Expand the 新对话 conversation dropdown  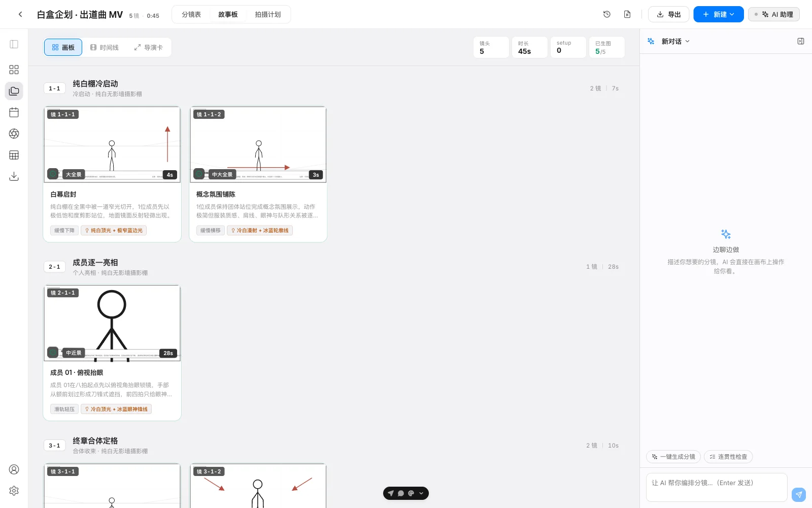(x=675, y=41)
